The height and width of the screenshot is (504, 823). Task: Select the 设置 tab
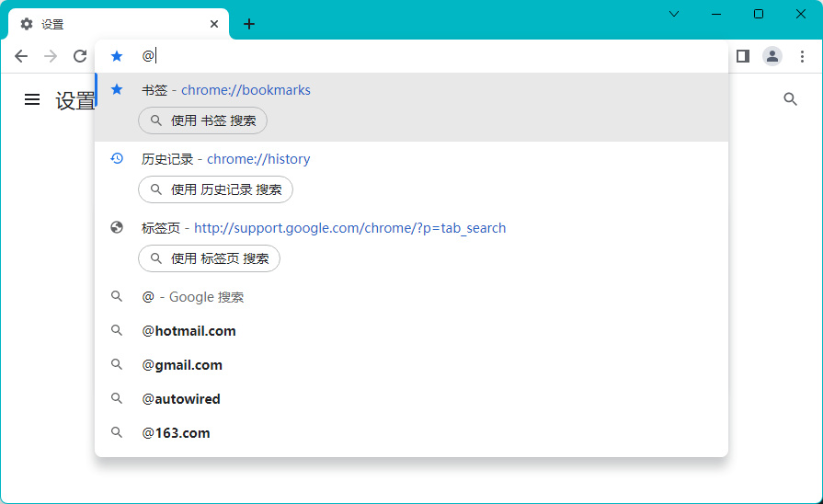pos(110,24)
